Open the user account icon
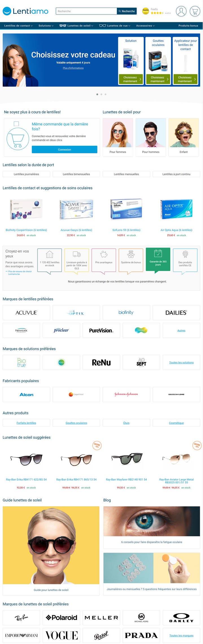The width and height of the screenshot is (203, 644). click(x=181, y=11)
